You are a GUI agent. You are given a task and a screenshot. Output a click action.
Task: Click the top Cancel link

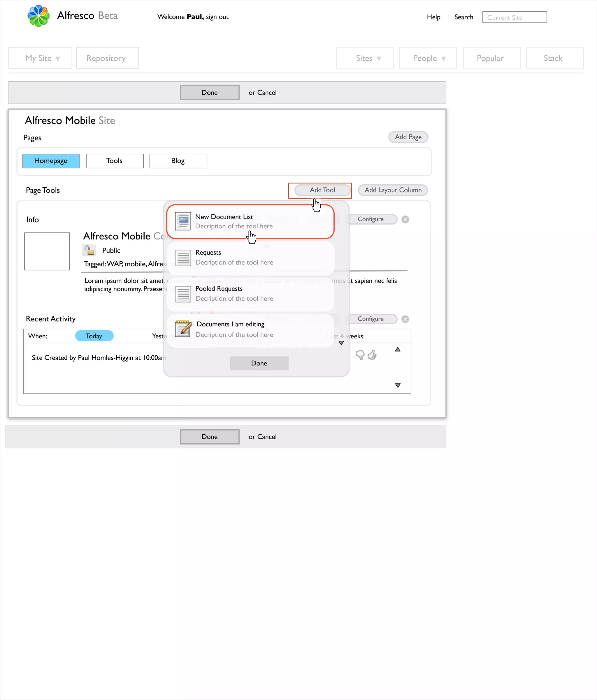coord(267,92)
